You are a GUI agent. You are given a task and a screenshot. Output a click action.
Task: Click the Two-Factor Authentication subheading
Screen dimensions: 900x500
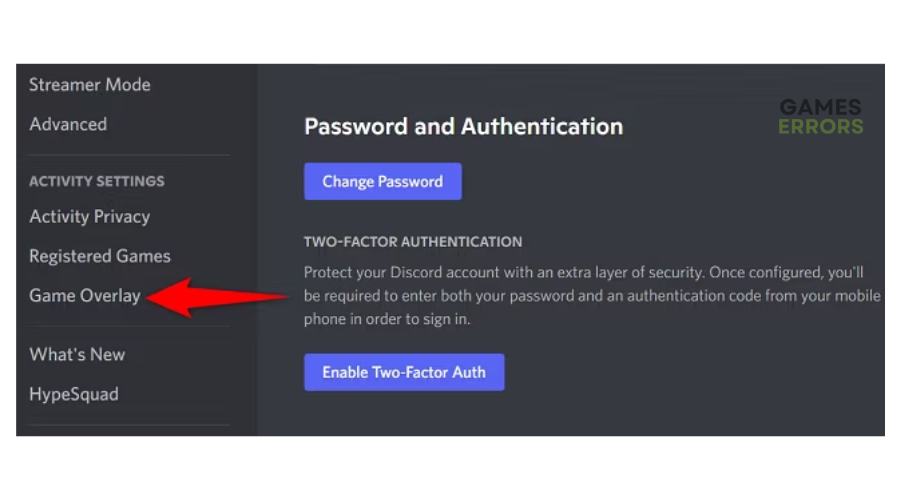(x=413, y=242)
